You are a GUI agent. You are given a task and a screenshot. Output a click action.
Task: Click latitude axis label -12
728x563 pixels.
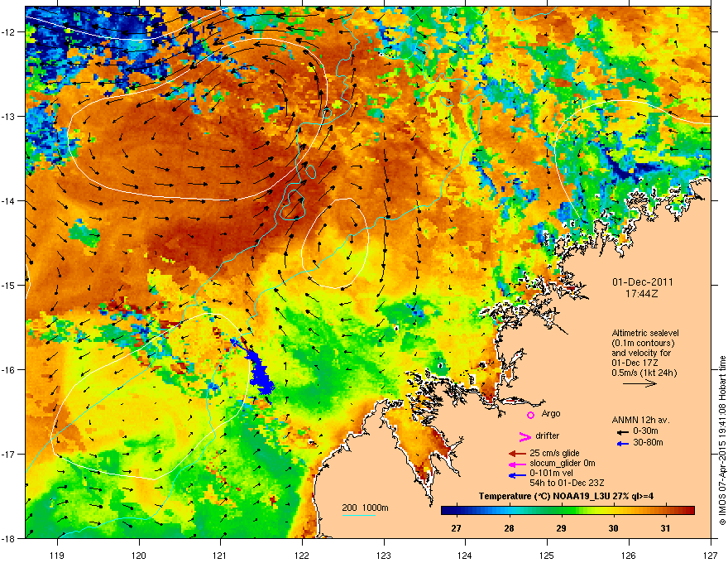tap(9, 32)
